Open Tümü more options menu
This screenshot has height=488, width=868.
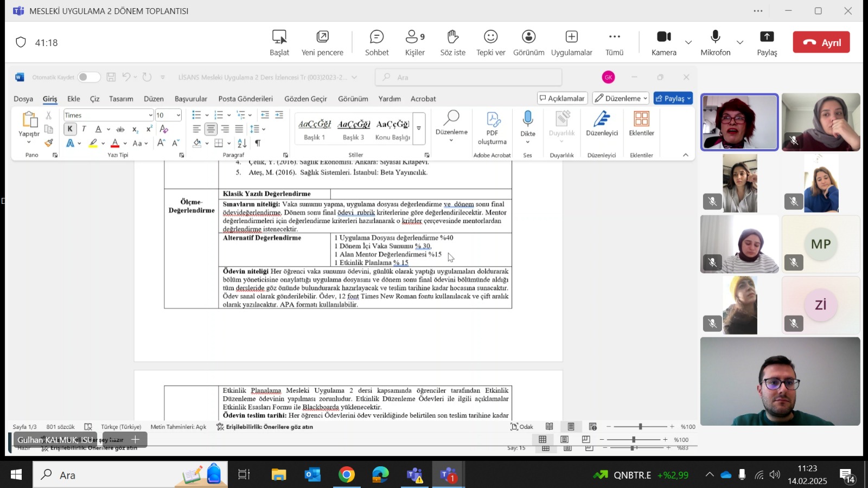(x=614, y=42)
